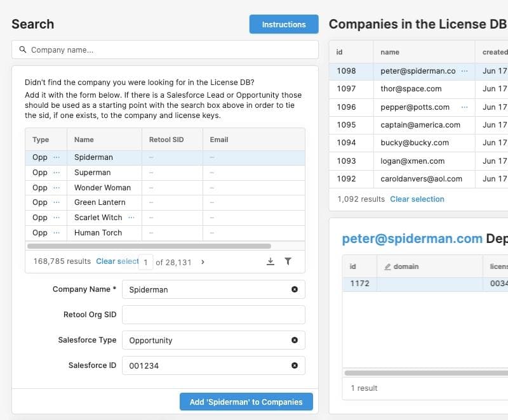Click the ellipsis beside pepper@potts.com
The height and width of the screenshot is (420, 508).
pyautogui.click(x=464, y=107)
